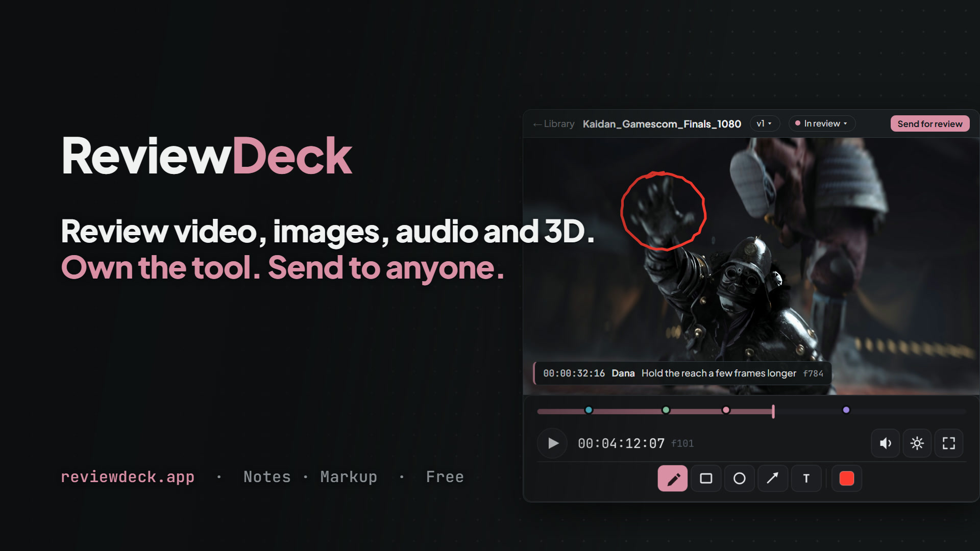Jump to the purple timeline comment marker
This screenshot has width=980, height=551.
pos(846,410)
